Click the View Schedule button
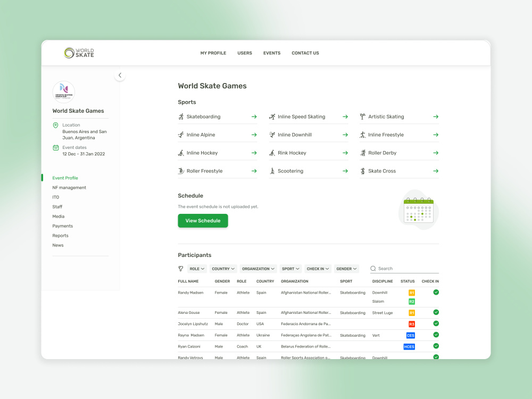532x399 pixels. (203, 221)
